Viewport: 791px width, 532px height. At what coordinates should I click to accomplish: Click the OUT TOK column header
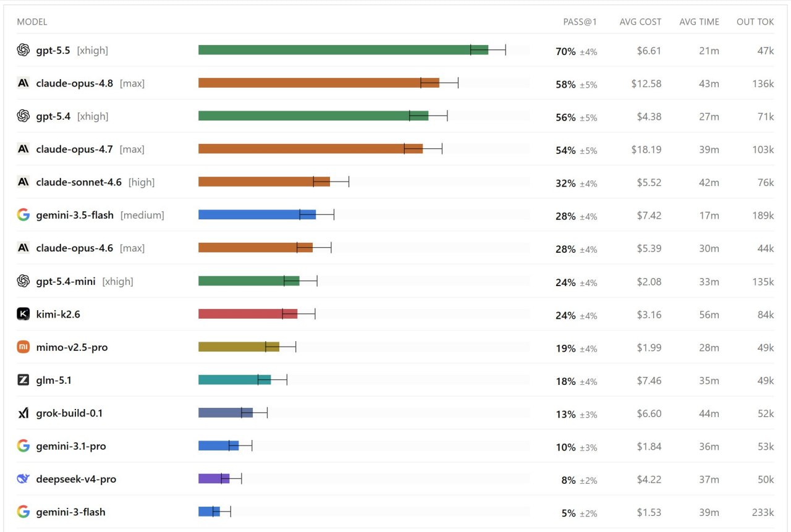755,22
